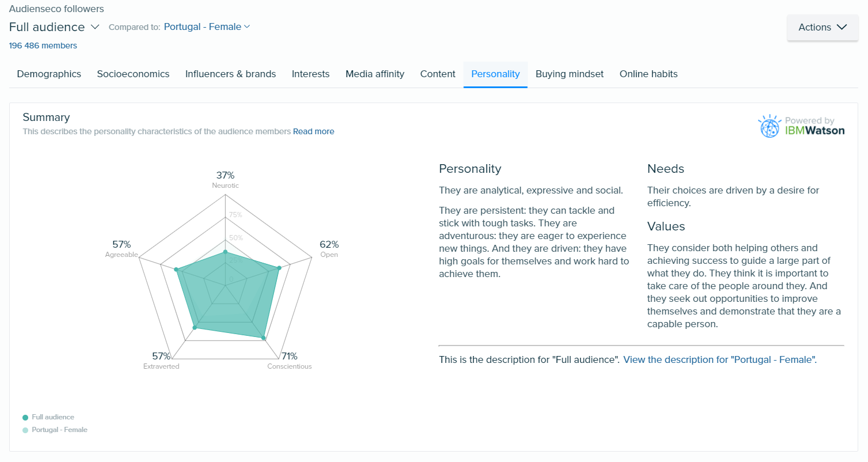
Task: Open the Buying mindset tab
Action: [x=569, y=74]
